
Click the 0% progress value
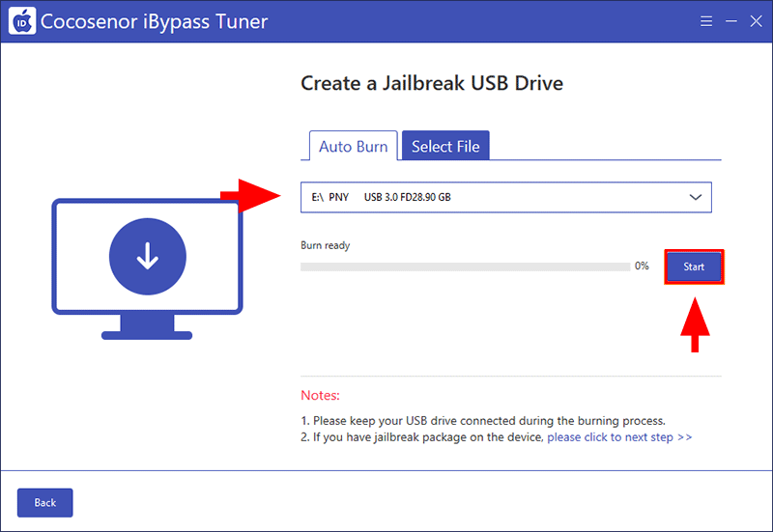point(642,266)
